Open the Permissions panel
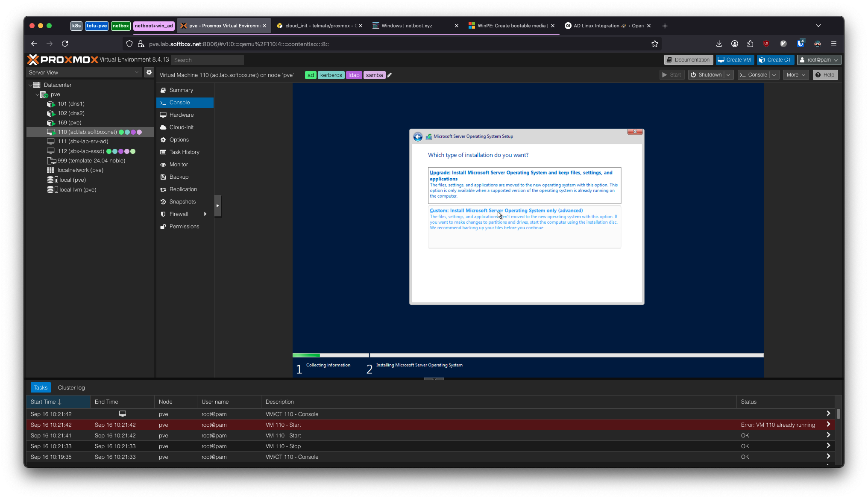 pyautogui.click(x=184, y=226)
